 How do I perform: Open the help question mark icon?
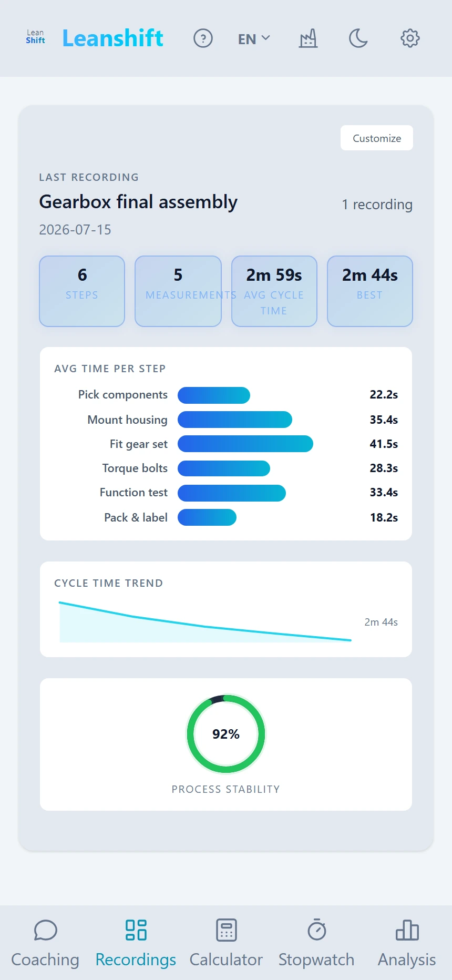click(203, 38)
